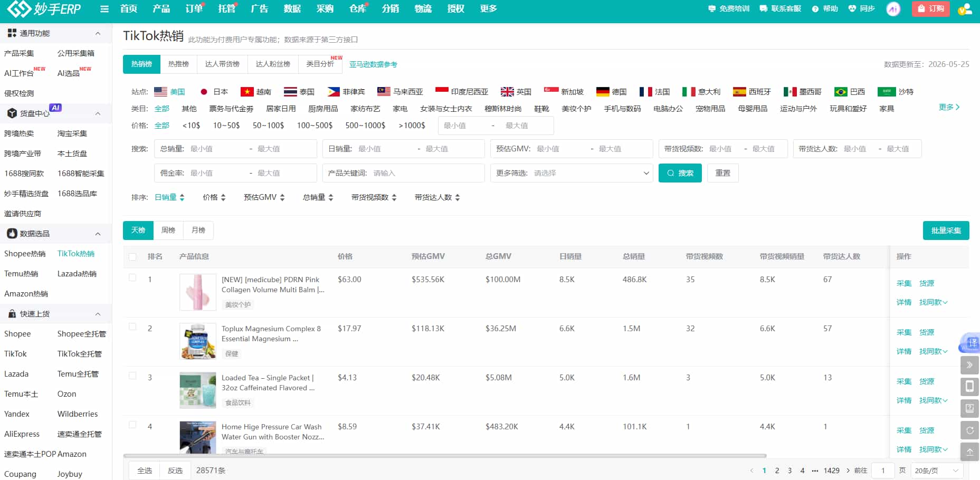Click the 联系客服 chat icon
The image size is (980, 480).
coord(764,9)
